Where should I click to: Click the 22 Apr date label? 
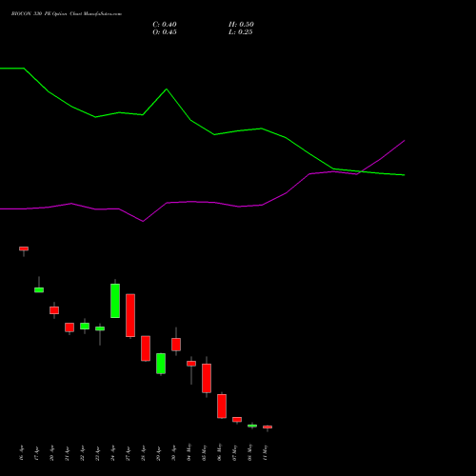83,453
